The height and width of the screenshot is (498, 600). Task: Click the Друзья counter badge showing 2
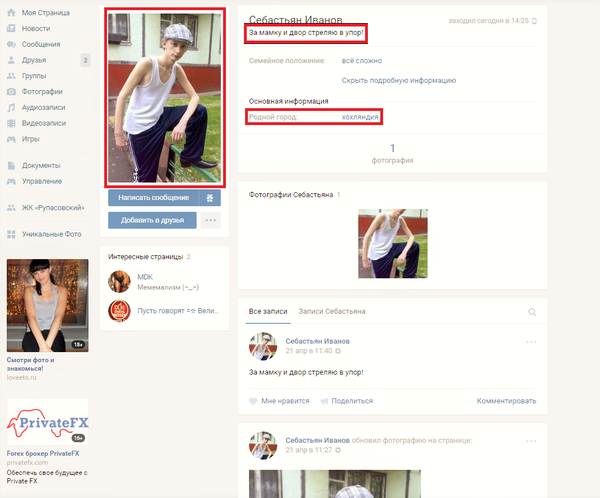pos(85,60)
